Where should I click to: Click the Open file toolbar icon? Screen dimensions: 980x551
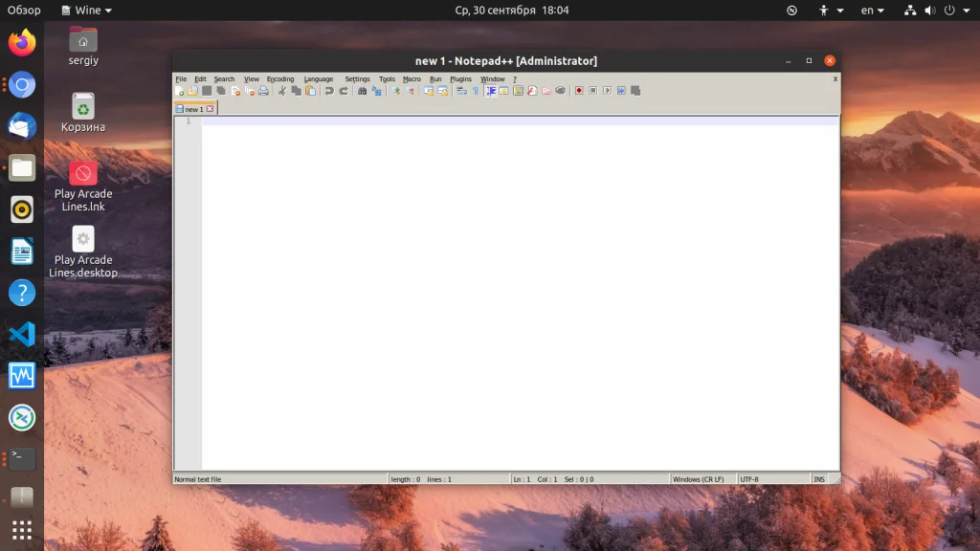click(x=193, y=91)
